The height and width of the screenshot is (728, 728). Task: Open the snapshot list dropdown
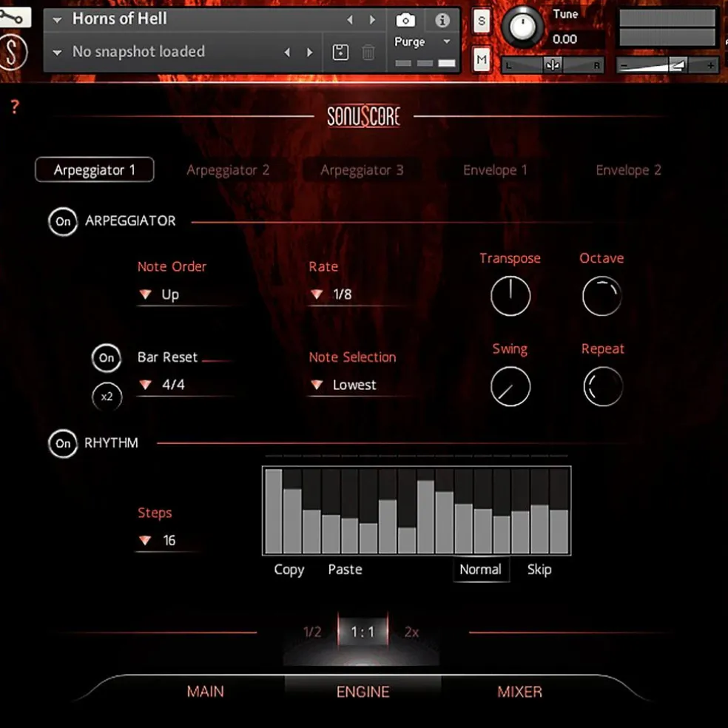point(58,53)
